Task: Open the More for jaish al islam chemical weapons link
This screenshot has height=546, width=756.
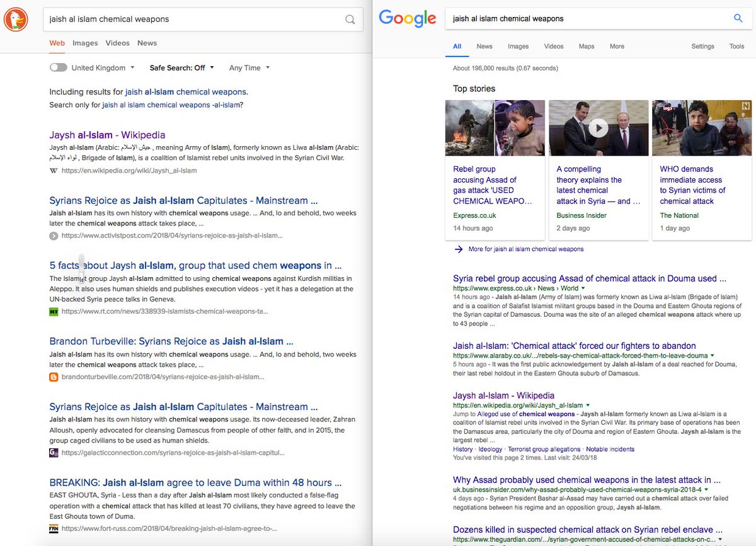Action: point(526,249)
